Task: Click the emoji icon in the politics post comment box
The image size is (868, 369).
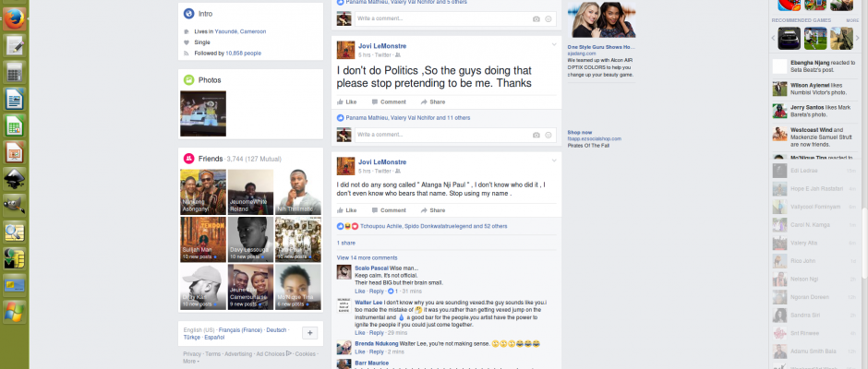Action: (x=549, y=135)
